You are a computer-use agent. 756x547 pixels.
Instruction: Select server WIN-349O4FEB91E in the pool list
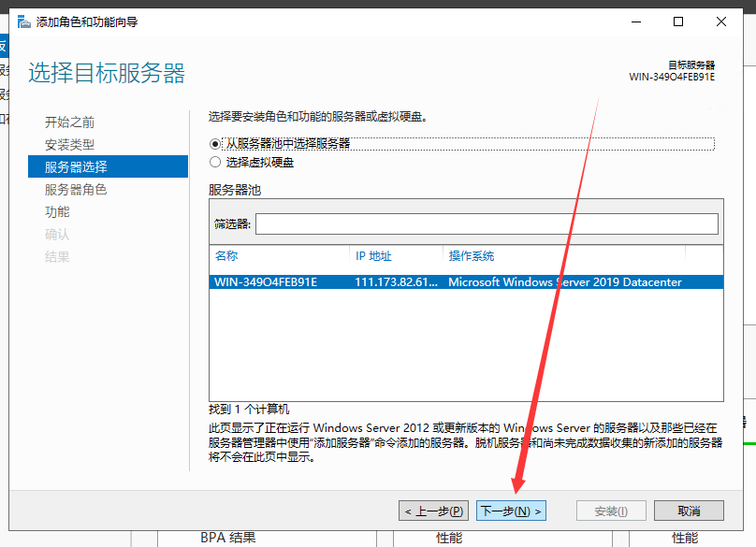pyautogui.click(x=266, y=282)
